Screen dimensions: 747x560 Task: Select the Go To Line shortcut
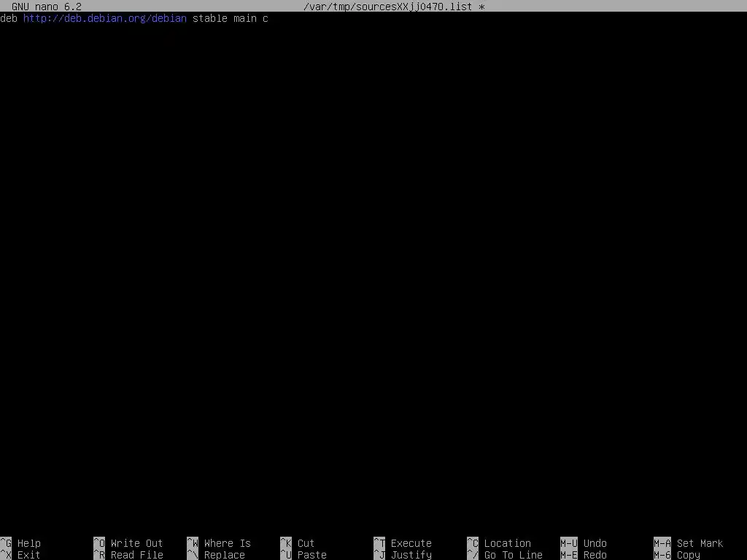(x=505, y=555)
